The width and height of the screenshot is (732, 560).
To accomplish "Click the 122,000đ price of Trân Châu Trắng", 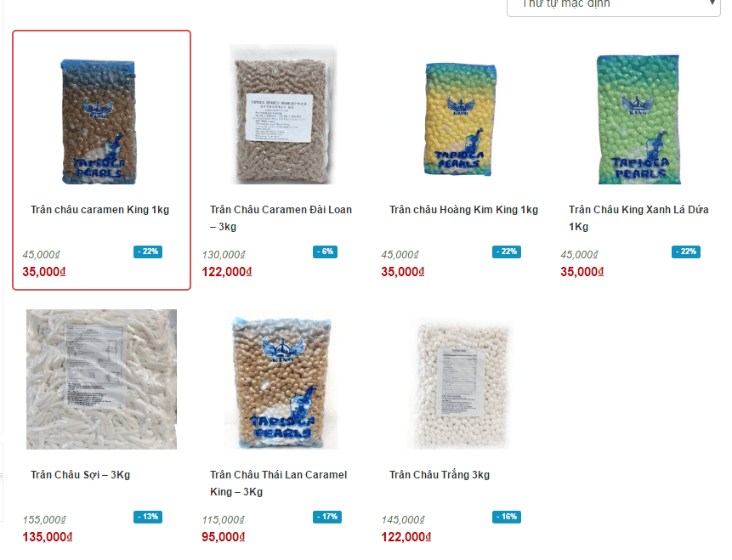I will coord(406,537).
